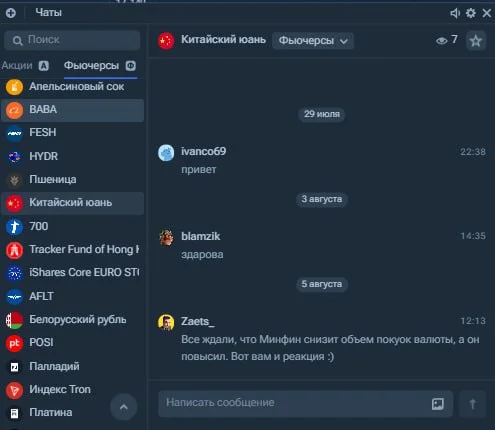
Task: Toggle favorite star for Китайский юань
Action: coord(476,41)
